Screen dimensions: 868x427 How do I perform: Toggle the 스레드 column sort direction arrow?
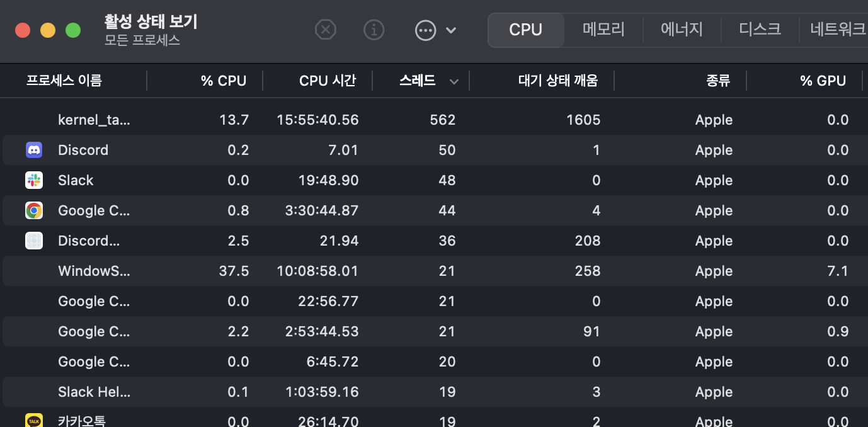pos(454,81)
